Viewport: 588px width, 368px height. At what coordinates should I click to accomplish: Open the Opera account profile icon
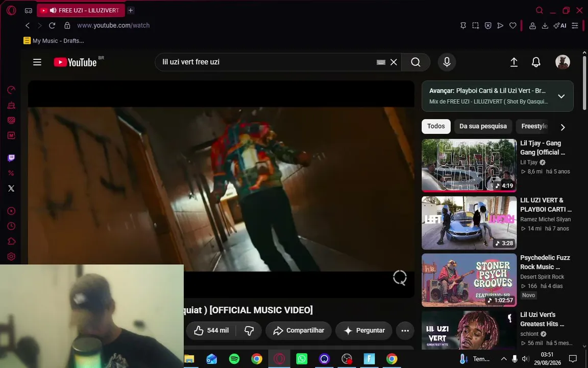point(532,26)
